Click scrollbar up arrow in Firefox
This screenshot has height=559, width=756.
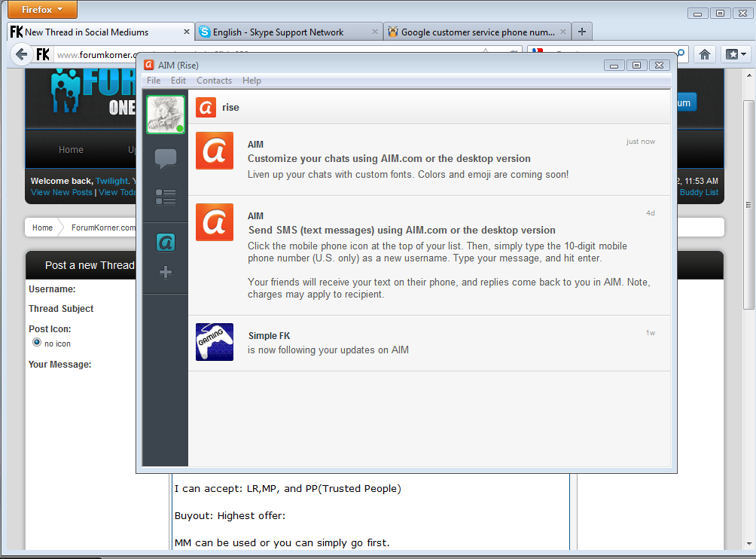pos(748,75)
